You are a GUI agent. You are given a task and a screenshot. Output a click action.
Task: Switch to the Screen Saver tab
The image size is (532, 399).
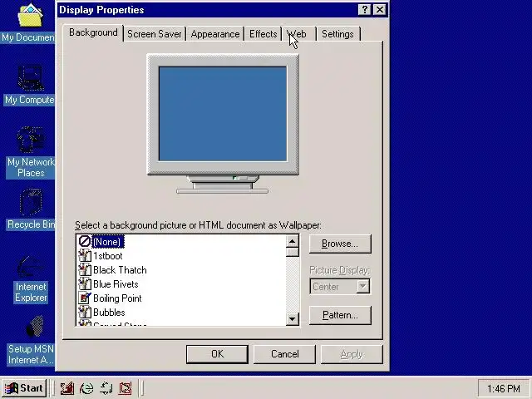click(x=155, y=34)
